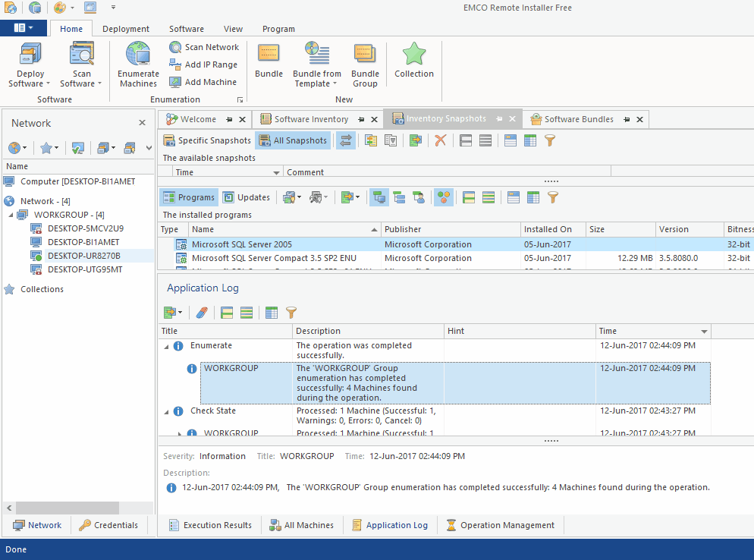Click Application Log column chooser icon
The height and width of the screenshot is (560, 754).
(272, 313)
